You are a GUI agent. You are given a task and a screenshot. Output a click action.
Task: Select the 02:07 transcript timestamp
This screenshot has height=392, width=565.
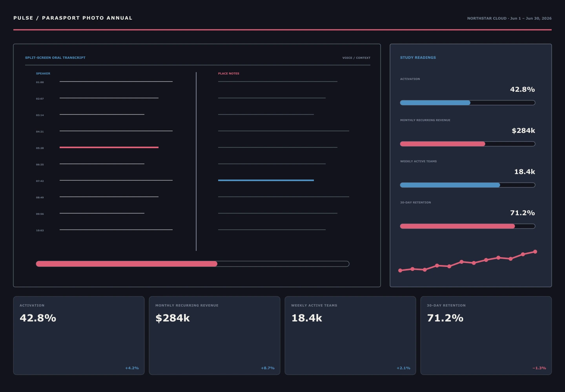coord(40,99)
